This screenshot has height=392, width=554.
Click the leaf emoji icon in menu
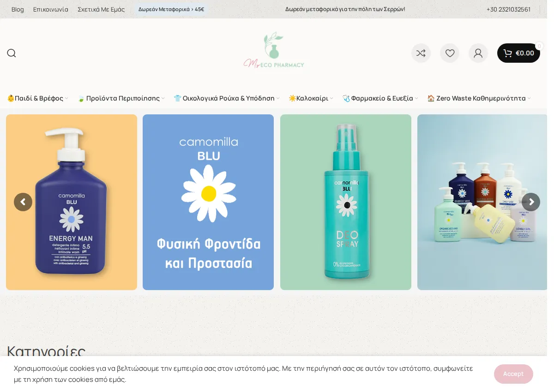point(81,98)
